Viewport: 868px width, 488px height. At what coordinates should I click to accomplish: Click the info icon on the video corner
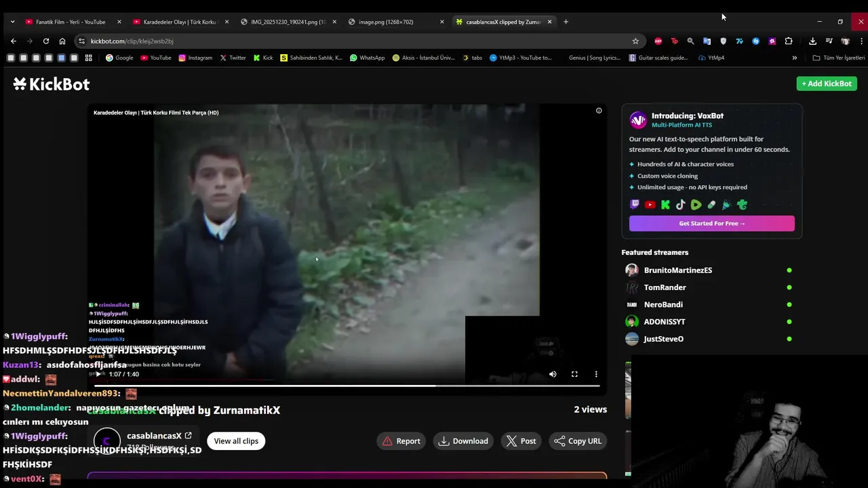point(599,110)
